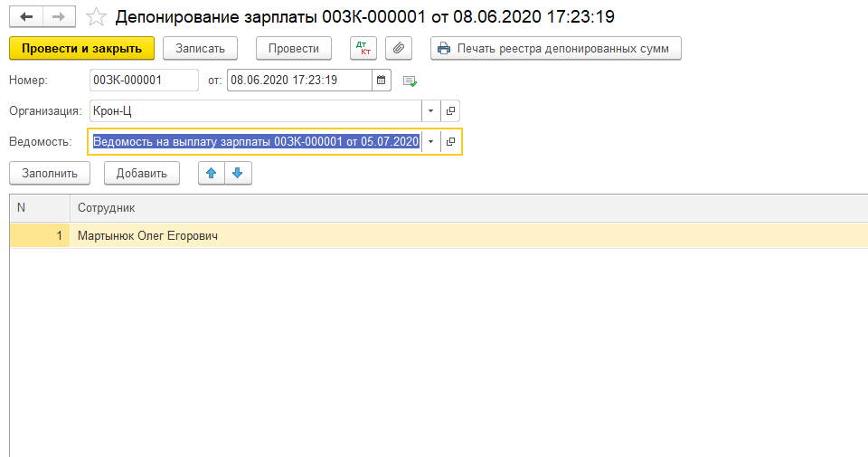Click the Провести button
This screenshot has width=868, height=457.
[x=294, y=48]
